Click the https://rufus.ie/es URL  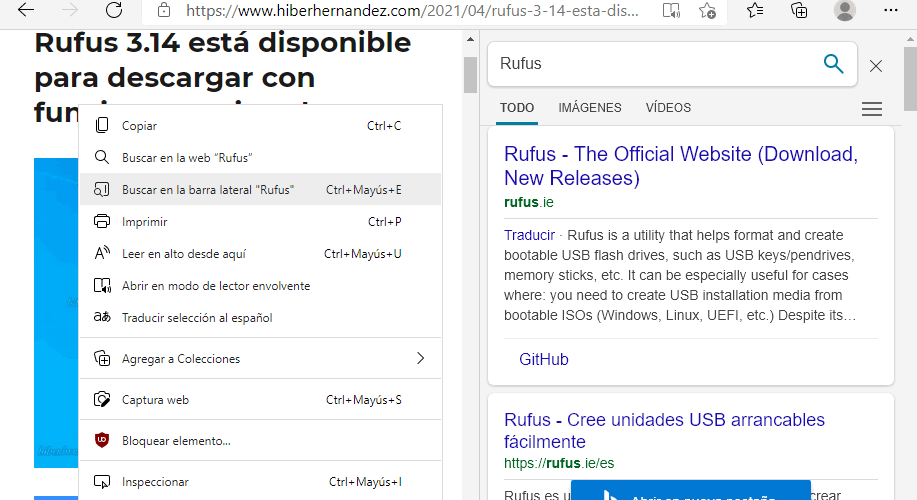coord(559,463)
